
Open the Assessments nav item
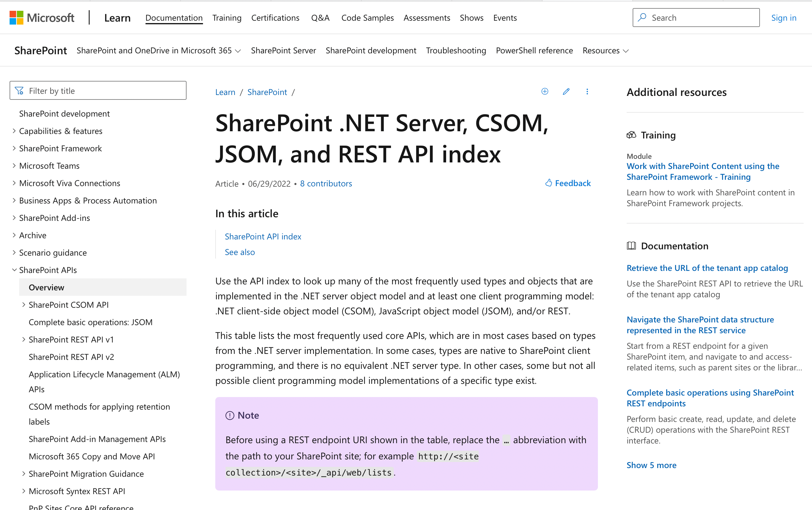pos(427,18)
